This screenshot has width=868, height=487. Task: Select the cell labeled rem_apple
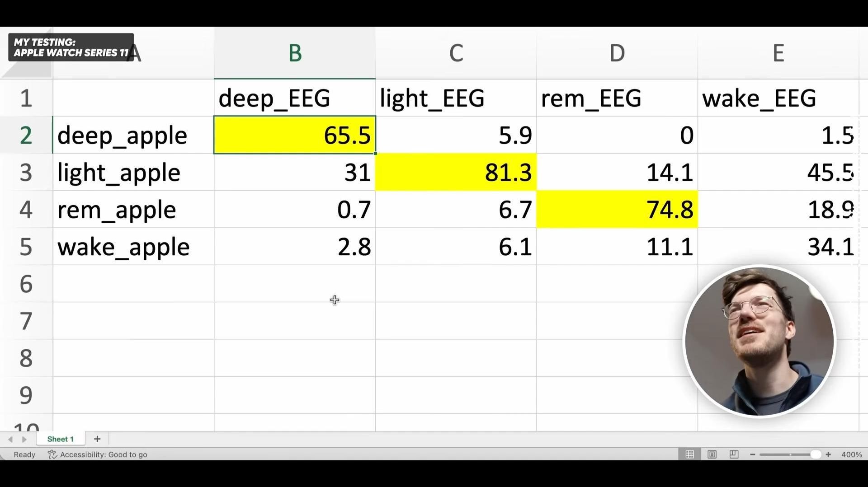click(x=133, y=210)
